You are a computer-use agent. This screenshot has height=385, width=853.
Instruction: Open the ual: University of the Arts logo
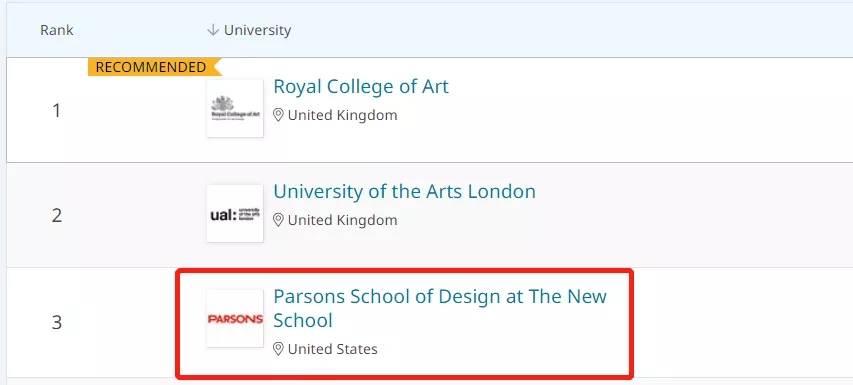tap(235, 213)
